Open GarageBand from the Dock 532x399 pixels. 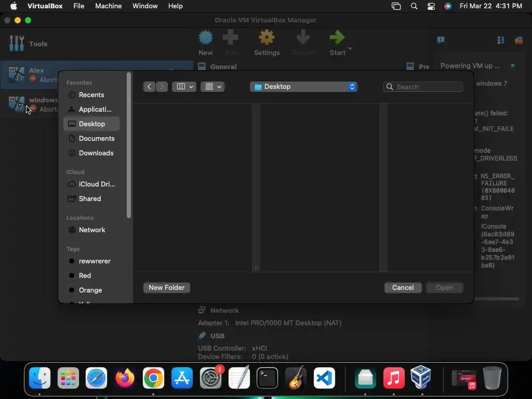tap(296, 378)
